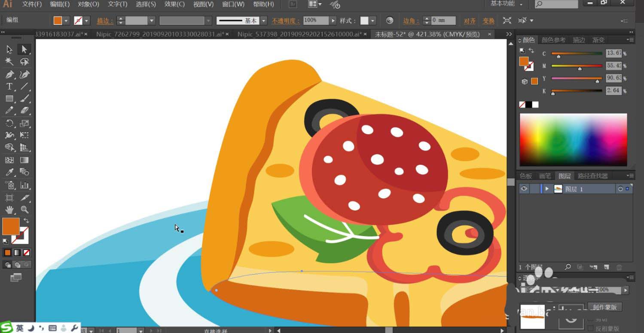Click the Eraser tool

click(x=24, y=111)
